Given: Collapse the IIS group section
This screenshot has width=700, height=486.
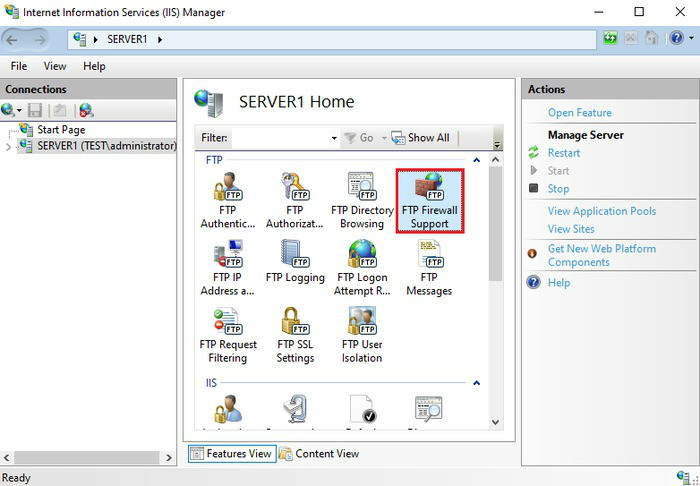Looking at the screenshot, I should point(476,383).
